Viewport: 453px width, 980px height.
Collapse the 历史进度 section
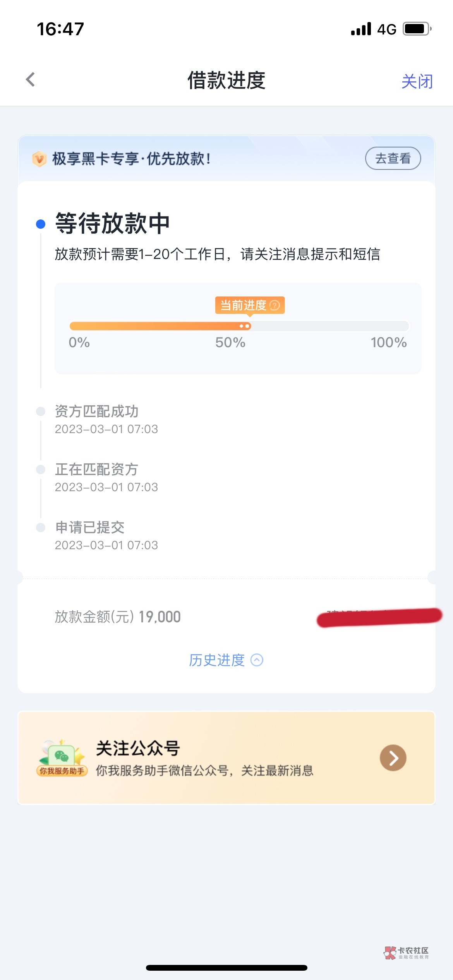(217, 660)
